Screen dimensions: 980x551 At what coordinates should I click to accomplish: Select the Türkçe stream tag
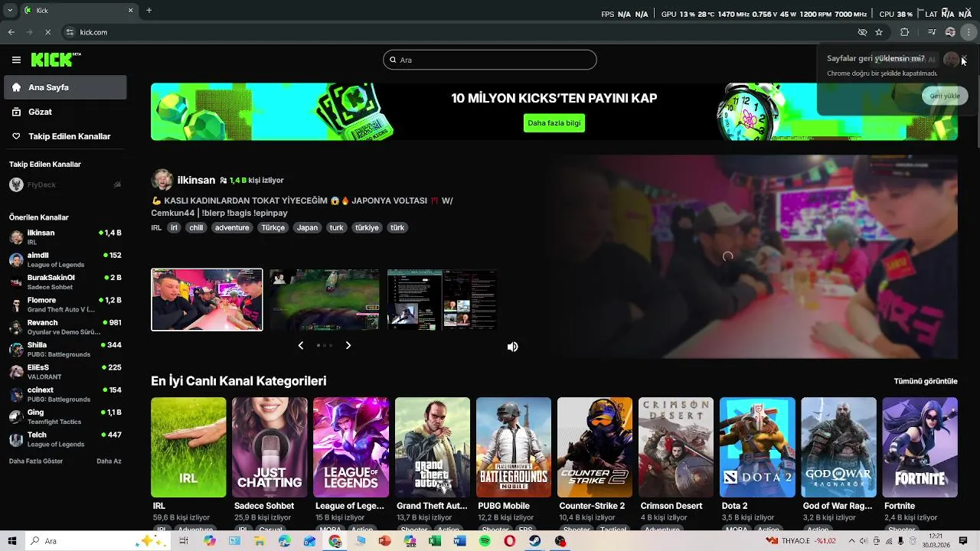tap(273, 227)
